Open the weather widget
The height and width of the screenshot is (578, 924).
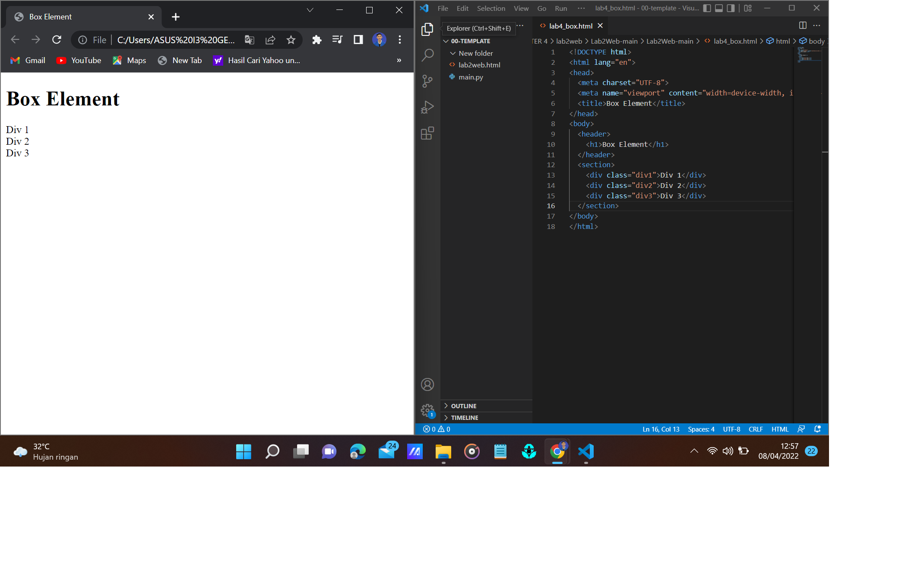point(46,451)
